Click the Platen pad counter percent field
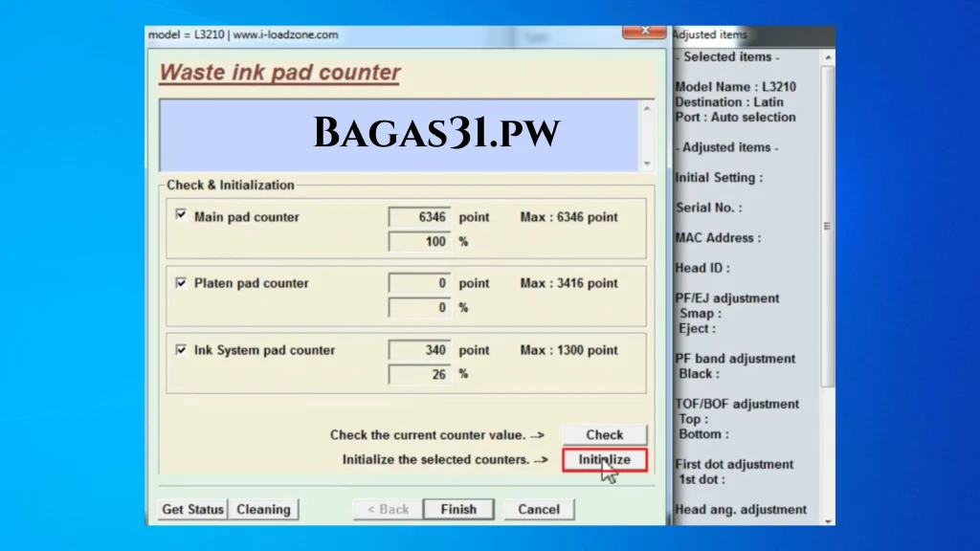This screenshot has width=980, height=551. click(x=419, y=307)
